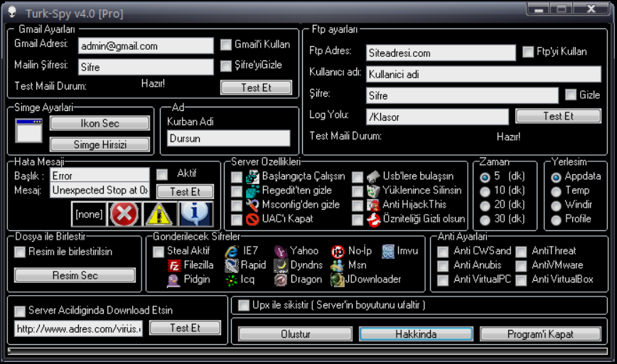Click the Msn icon
The height and width of the screenshot is (364, 617).
pyautogui.click(x=338, y=266)
